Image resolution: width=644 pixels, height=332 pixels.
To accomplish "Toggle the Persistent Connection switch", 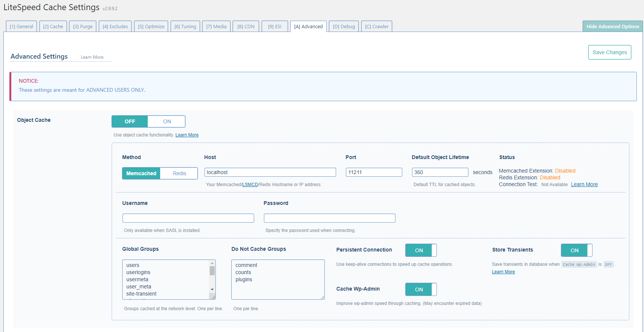I will point(421,250).
